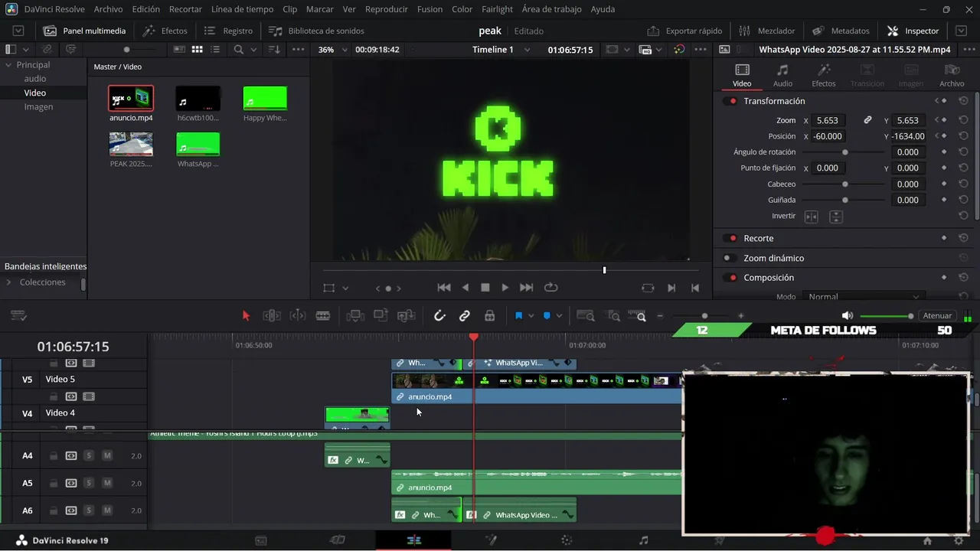Toggle the Panel multimedia button
The width and height of the screenshot is (980, 551).
(84, 31)
